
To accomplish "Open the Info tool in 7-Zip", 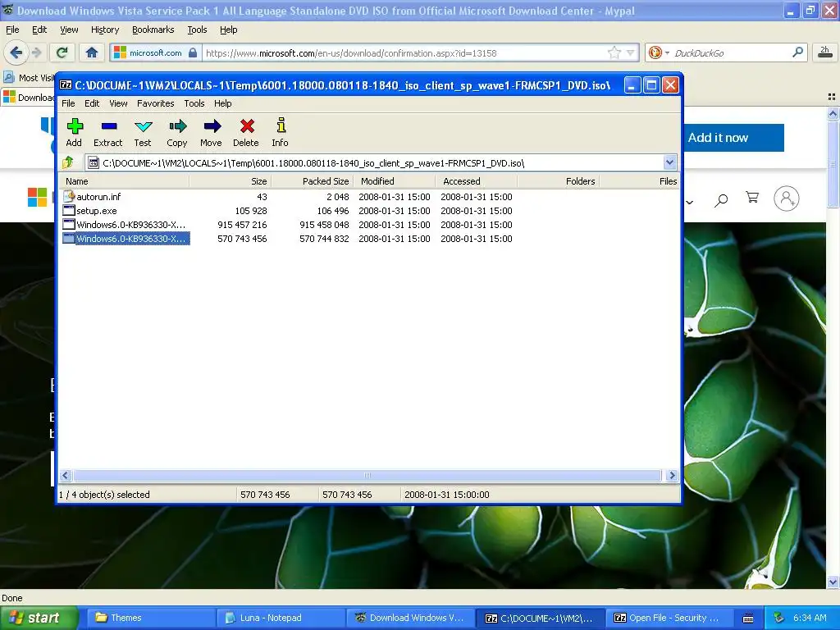I will pos(281,132).
